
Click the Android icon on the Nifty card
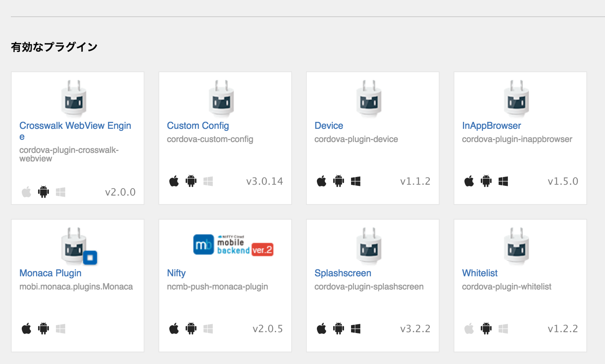pos(191,328)
